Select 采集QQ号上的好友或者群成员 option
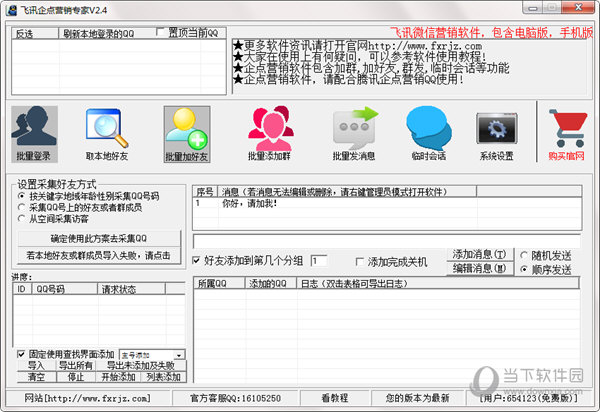 tap(21, 208)
